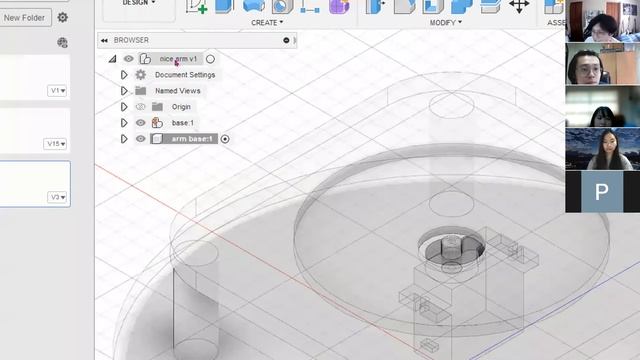Toggle visibility of nice arm v1
The image size is (640, 360).
click(129, 59)
